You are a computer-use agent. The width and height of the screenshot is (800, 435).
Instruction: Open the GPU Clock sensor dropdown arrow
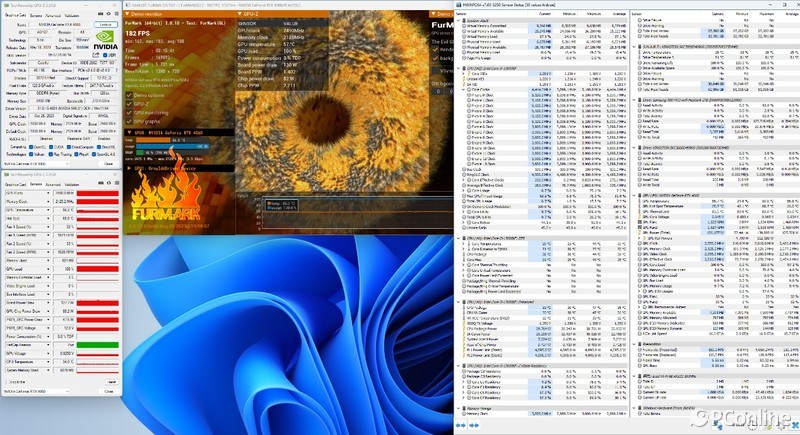(x=48, y=193)
